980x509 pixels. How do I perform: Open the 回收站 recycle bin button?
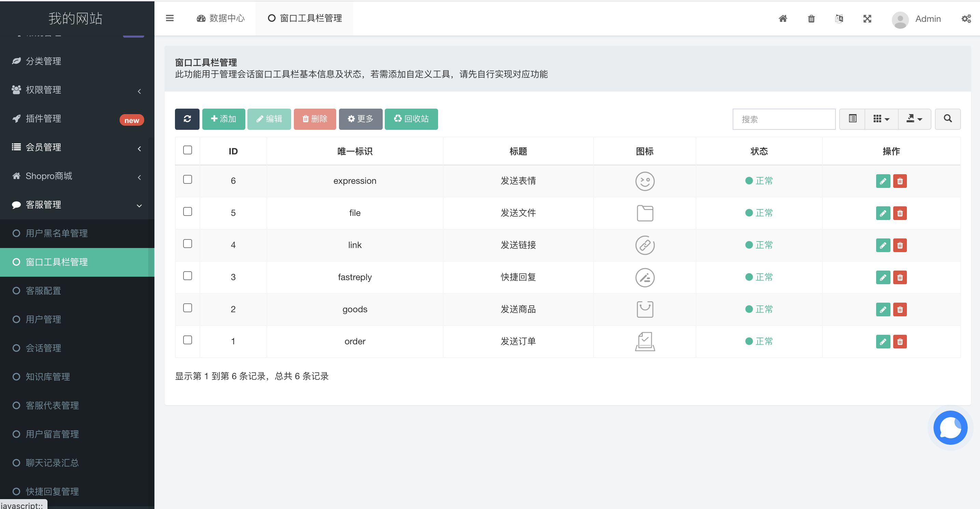411,119
